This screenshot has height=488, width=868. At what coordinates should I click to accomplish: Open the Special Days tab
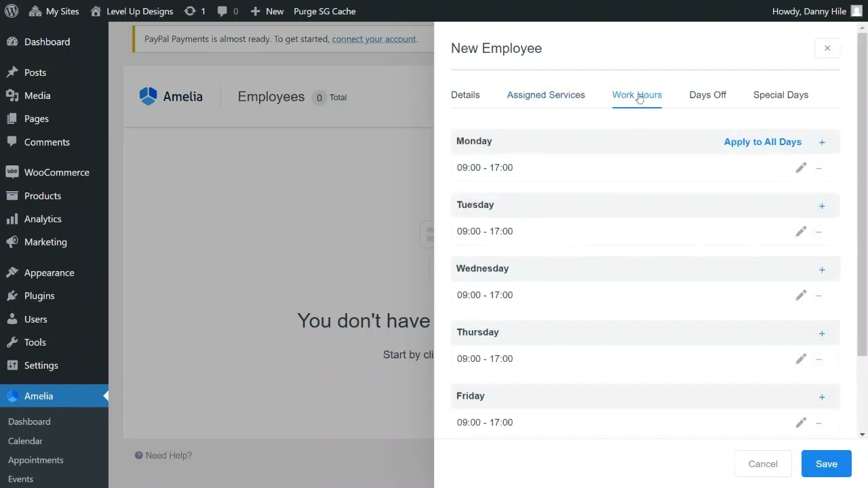(781, 95)
